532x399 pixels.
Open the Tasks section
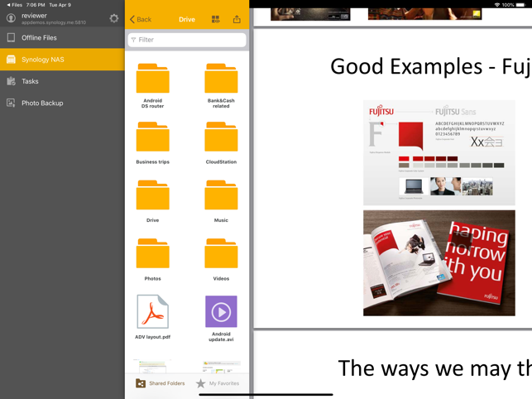(62, 81)
